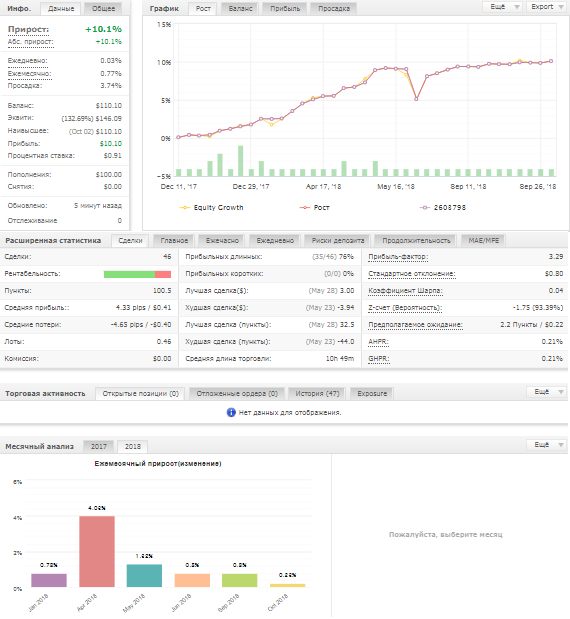Click Коэффициент Шарпа label
The height and width of the screenshot is (619, 570).
pyautogui.click(x=405, y=291)
